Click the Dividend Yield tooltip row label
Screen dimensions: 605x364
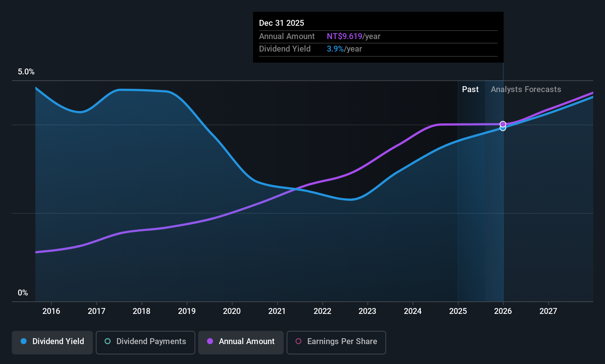(285, 49)
